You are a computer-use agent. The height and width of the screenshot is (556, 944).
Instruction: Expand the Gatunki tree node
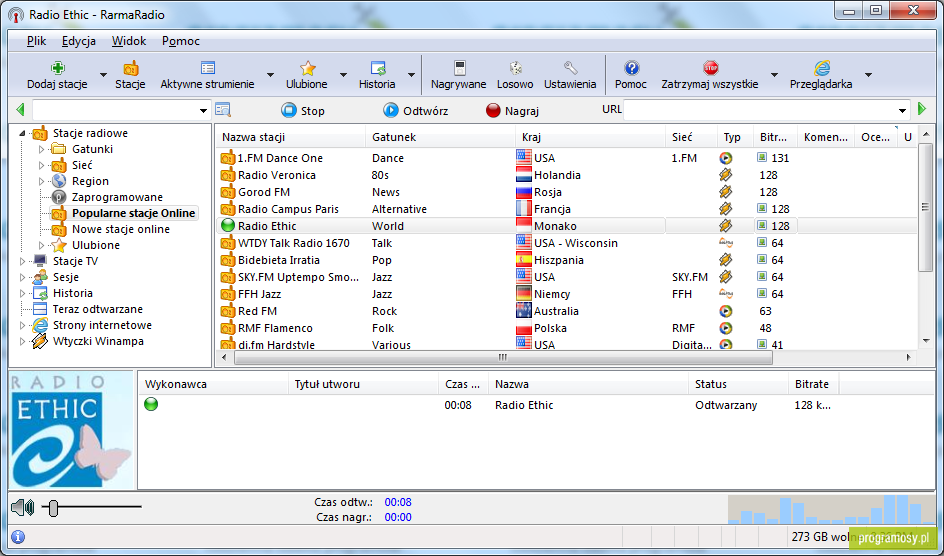pyautogui.click(x=42, y=149)
